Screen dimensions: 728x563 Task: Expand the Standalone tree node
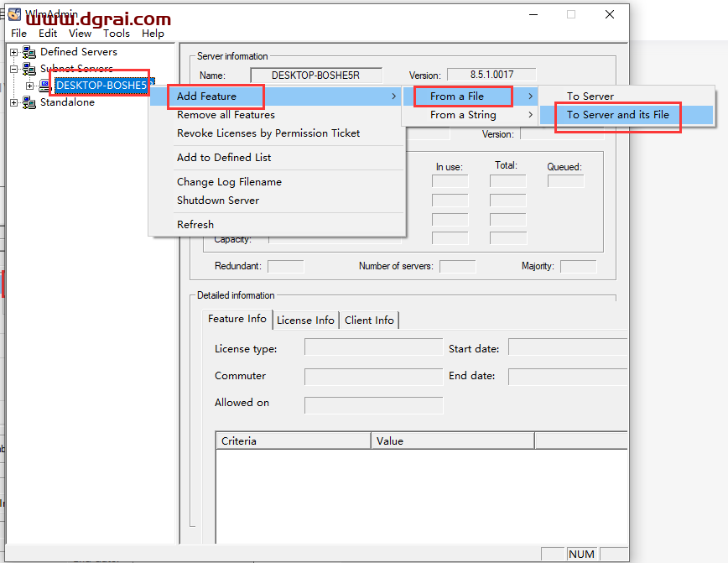click(13, 102)
